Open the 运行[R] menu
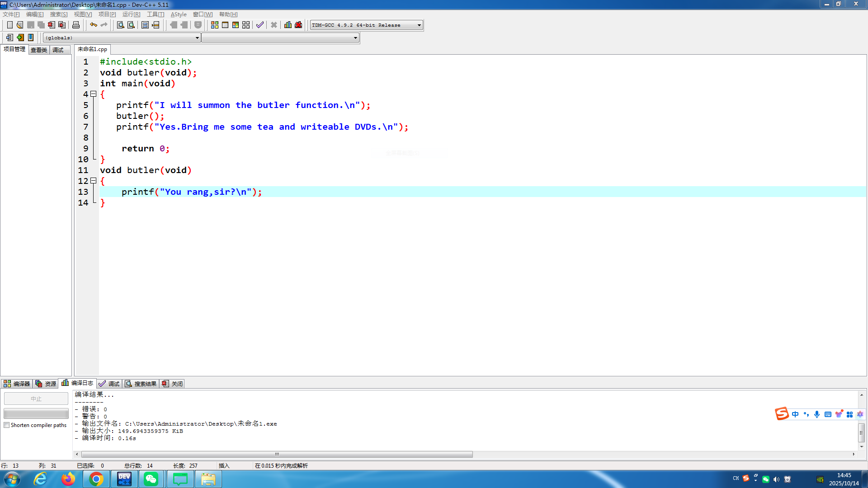The width and height of the screenshot is (868, 488). click(x=131, y=14)
